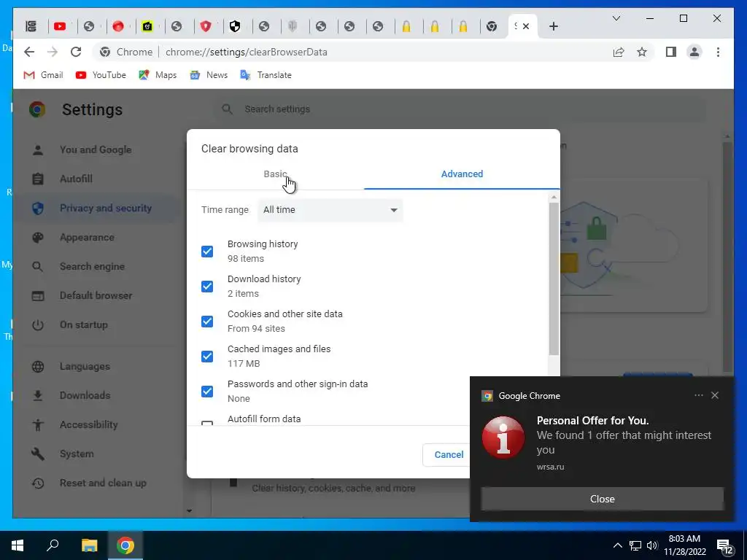This screenshot has width=747, height=560.
Task: Open Default browser settings
Action: pos(96,296)
